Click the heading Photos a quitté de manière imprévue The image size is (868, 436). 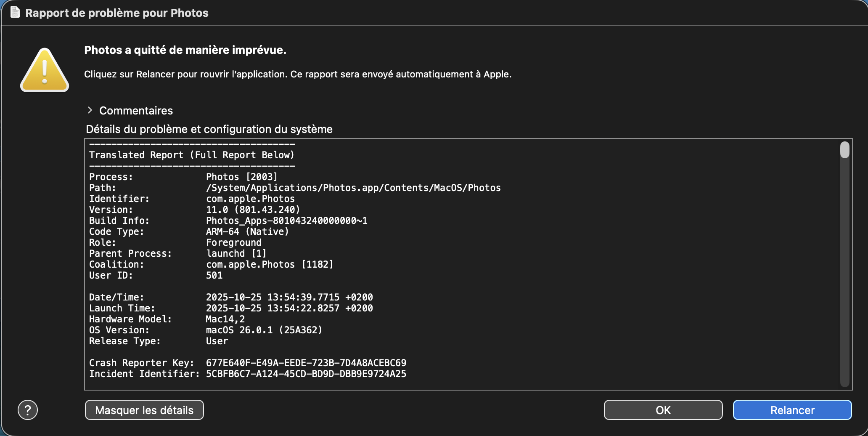(185, 50)
